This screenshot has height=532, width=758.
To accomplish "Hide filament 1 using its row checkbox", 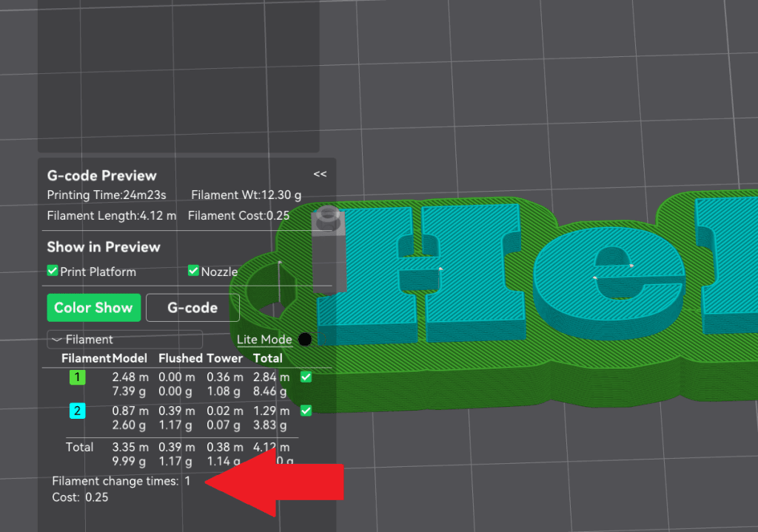I will pyautogui.click(x=306, y=377).
